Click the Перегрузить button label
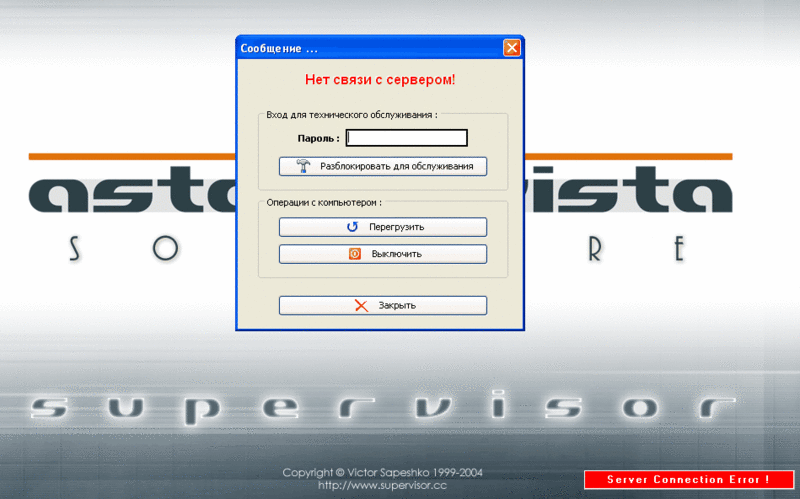Screen dimensions: 800x499 [396, 227]
